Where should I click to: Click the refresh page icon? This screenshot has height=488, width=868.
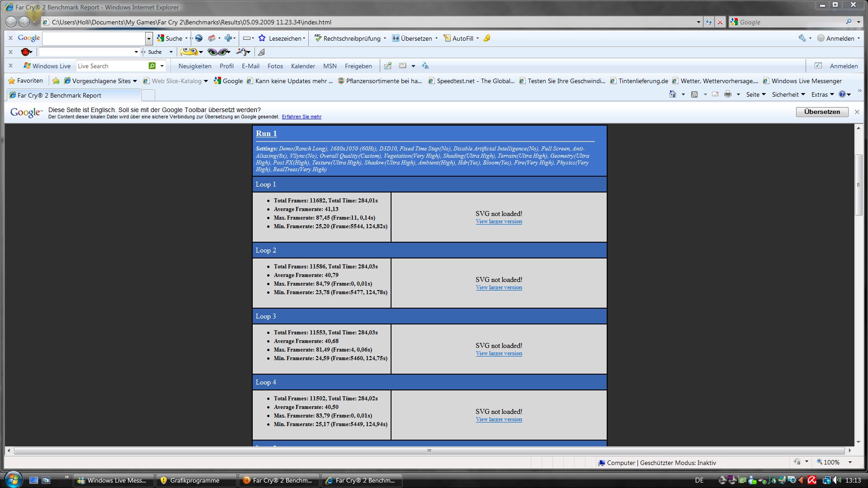point(708,22)
